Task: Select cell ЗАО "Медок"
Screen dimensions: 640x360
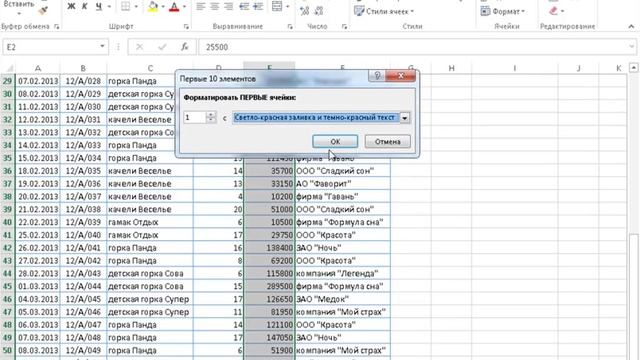Action: click(342, 299)
